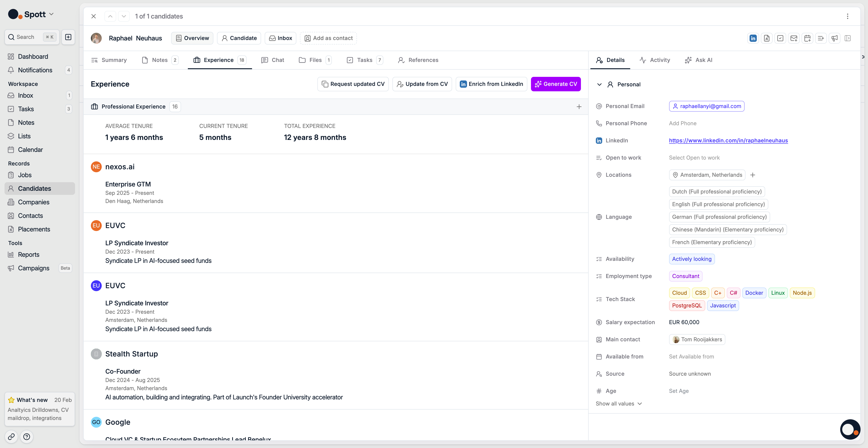Click the Overview button beside candidate name
Viewport: 868px width, 448px height.
192,38
